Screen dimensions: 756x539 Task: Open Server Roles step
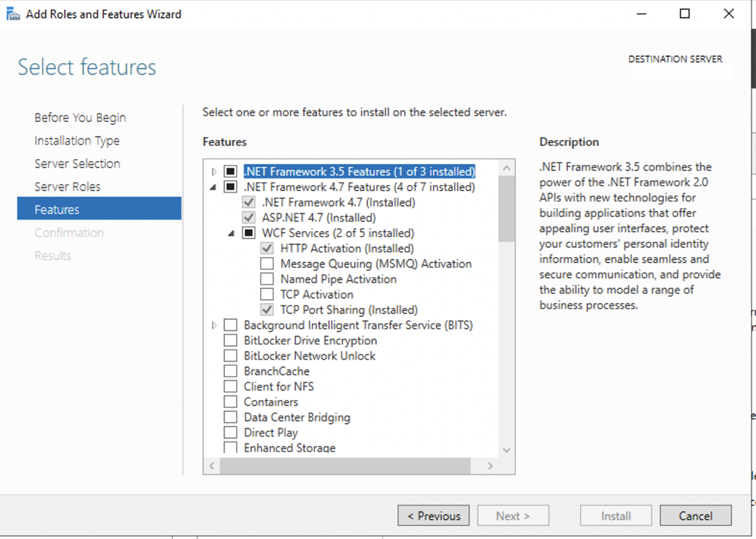(x=68, y=187)
